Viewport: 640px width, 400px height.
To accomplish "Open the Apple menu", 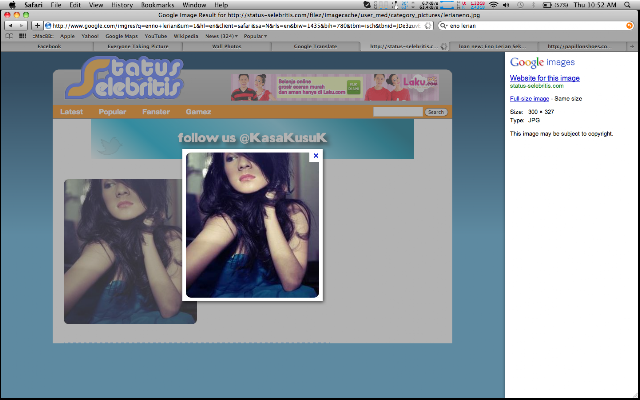I will pos(12,5).
